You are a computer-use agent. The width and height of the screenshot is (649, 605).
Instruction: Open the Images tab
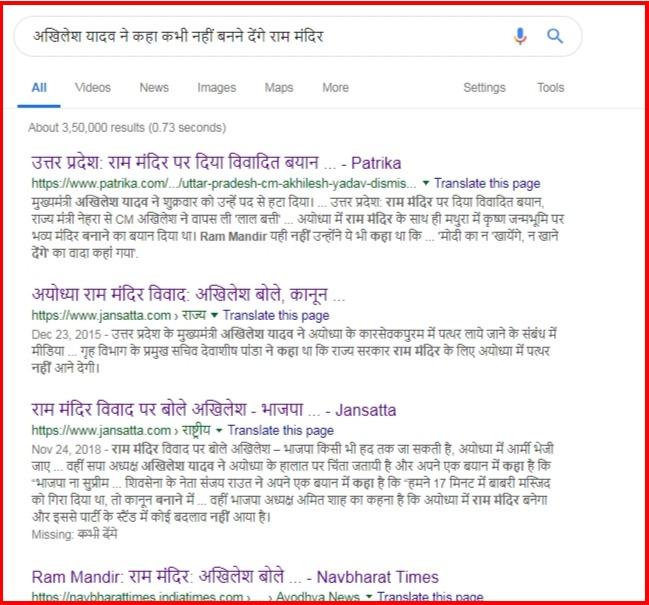[216, 88]
